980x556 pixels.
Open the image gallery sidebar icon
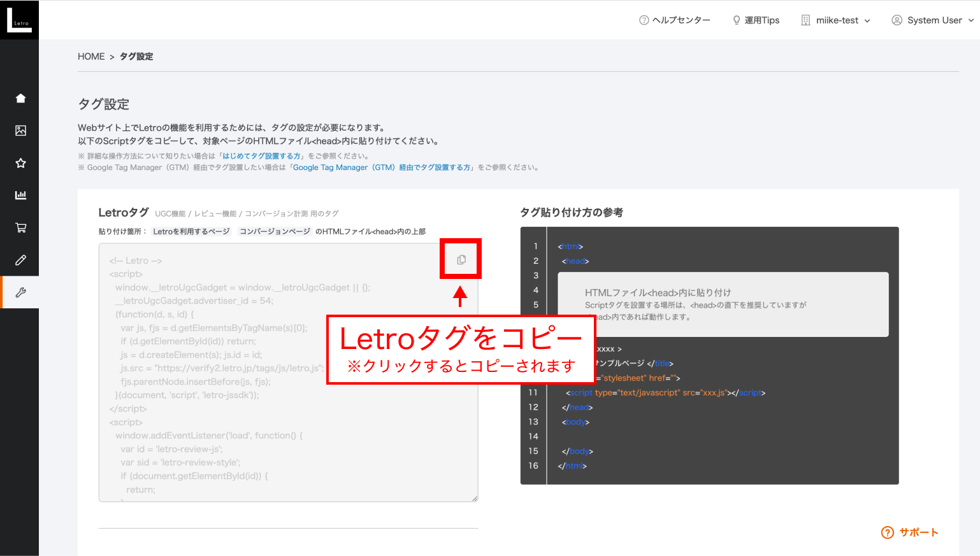click(x=20, y=131)
